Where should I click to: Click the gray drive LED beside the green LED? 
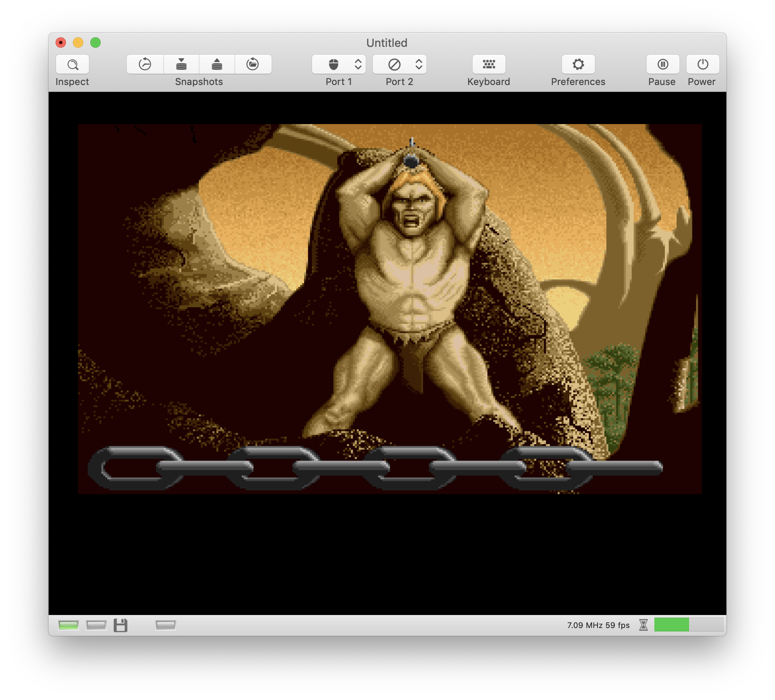96,625
